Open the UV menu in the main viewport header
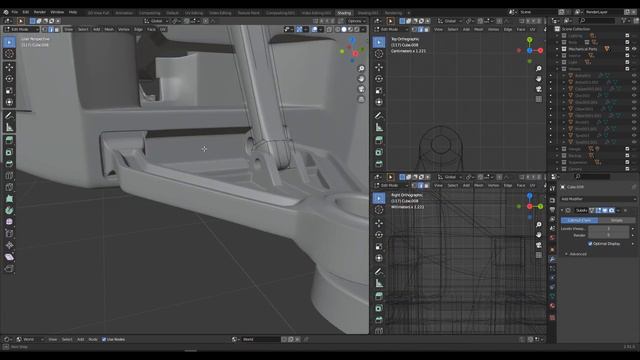The image size is (640, 360). (162, 29)
